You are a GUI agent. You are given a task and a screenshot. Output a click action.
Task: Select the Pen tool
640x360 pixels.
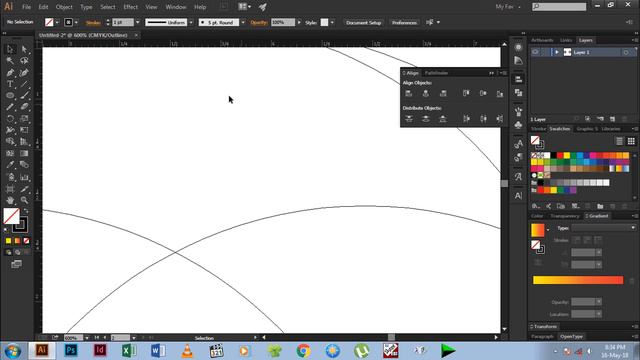click(10, 73)
